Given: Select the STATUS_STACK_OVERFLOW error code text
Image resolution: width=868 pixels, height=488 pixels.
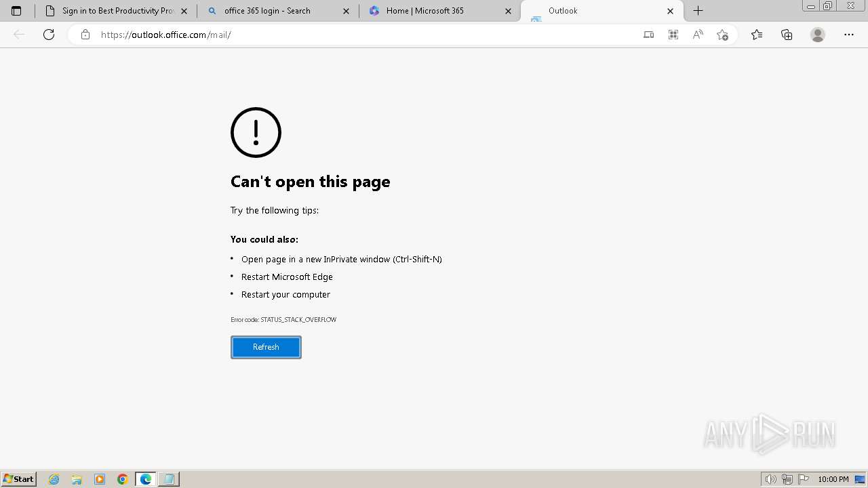Looking at the screenshot, I should click(x=298, y=320).
